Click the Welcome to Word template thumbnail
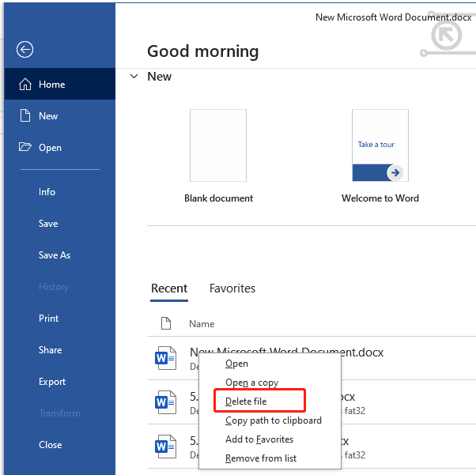This screenshot has height=475, width=476. [380, 145]
